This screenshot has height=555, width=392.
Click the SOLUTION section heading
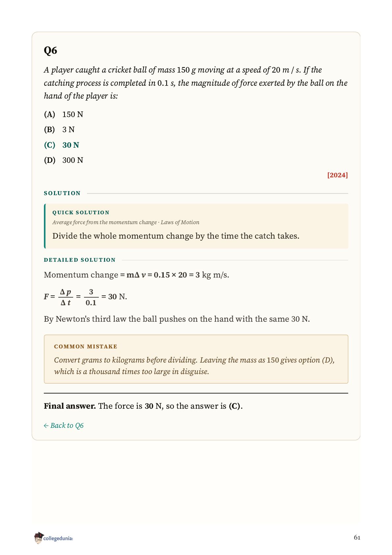[x=62, y=193]
